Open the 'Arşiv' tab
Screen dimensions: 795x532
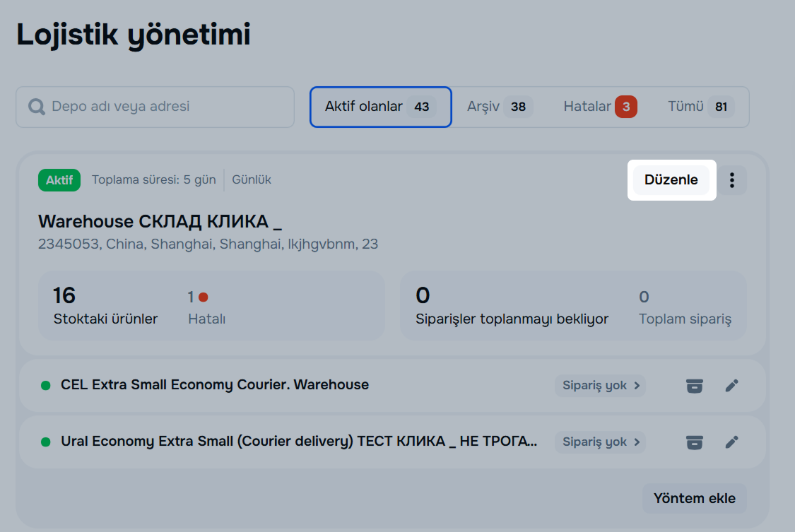499,107
